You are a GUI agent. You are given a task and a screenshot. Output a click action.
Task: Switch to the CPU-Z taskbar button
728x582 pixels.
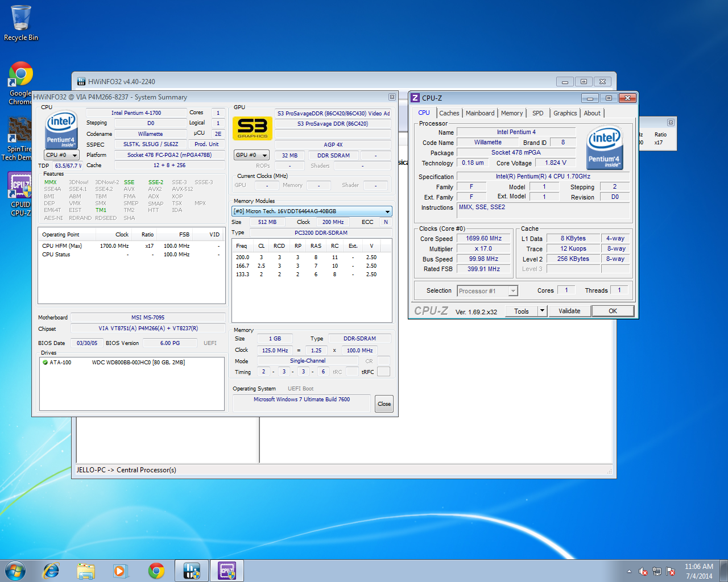[227, 571]
